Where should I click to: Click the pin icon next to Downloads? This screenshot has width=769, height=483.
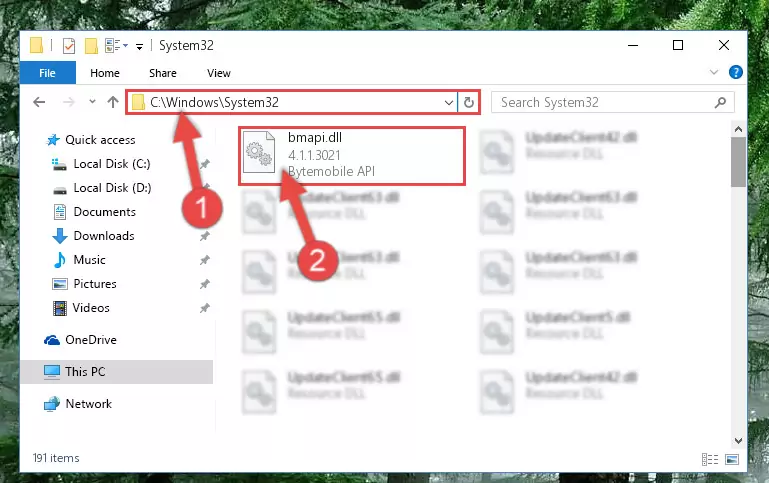(205, 236)
